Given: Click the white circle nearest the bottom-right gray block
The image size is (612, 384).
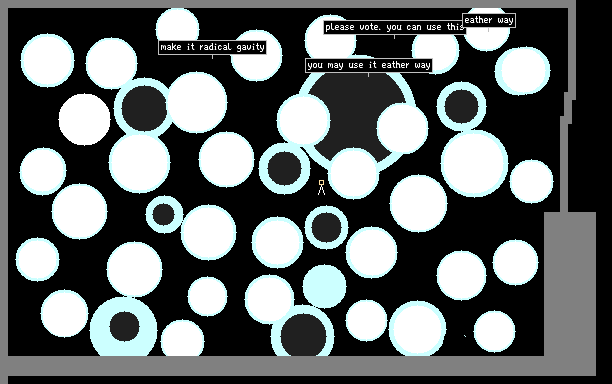Looking at the screenshot, I should click(x=515, y=263).
